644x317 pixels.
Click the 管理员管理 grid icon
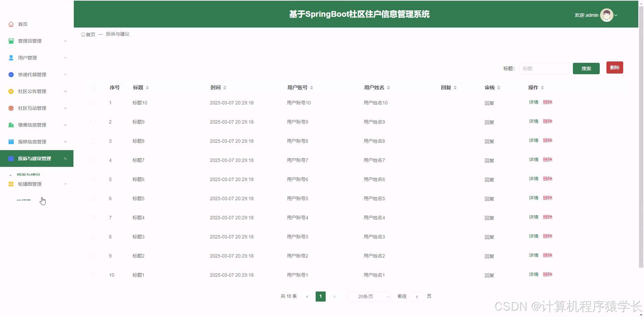[11, 41]
